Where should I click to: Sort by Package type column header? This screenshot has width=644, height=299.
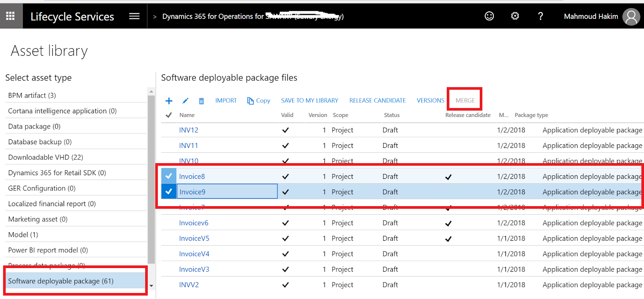(x=531, y=115)
